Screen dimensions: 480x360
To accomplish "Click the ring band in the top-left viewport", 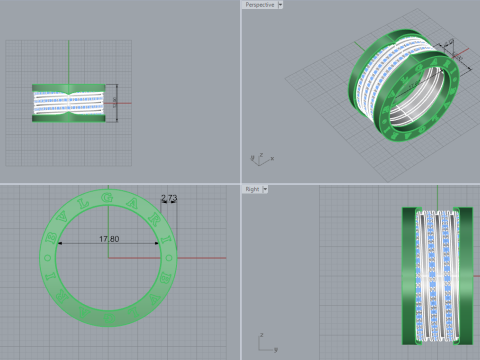I will (69, 103).
